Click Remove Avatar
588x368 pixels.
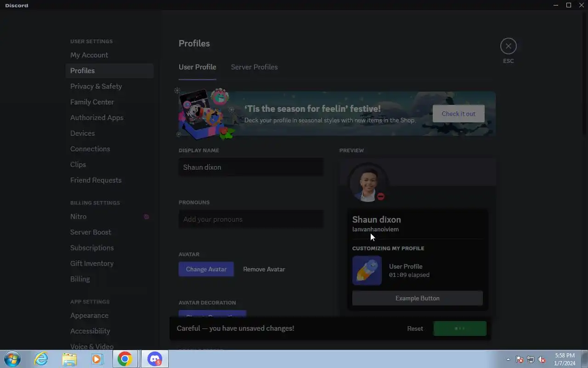click(x=264, y=269)
